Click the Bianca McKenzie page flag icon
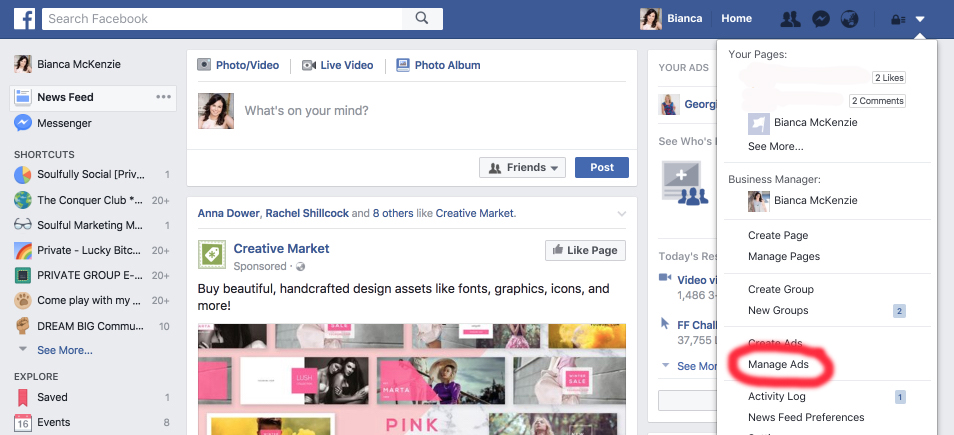The image size is (954, 435). 759,124
